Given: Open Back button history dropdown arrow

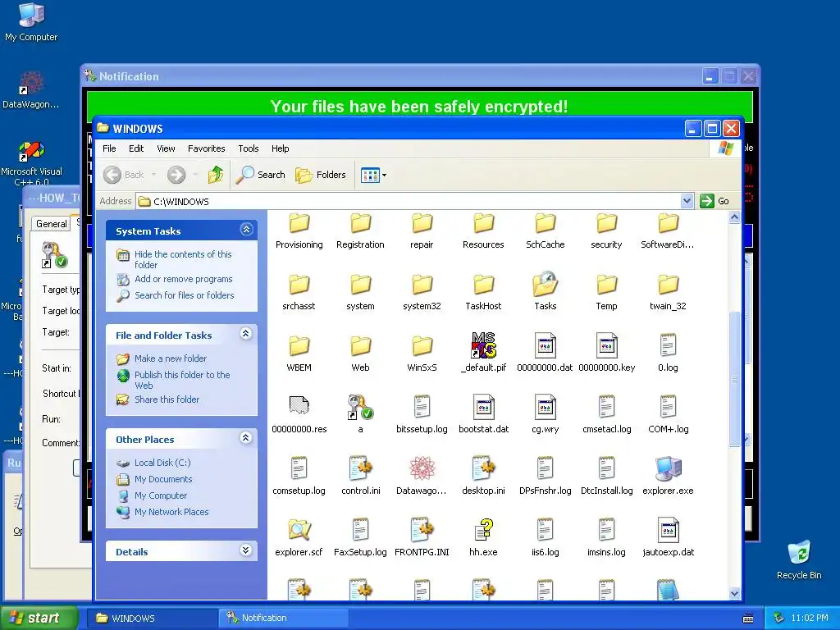Looking at the screenshot, I should 153,175.
